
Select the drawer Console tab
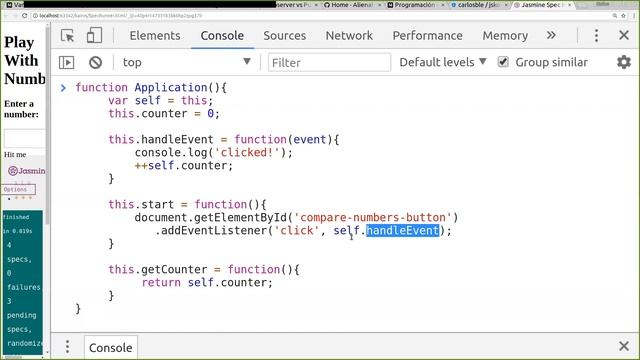(x=111, y=347)
